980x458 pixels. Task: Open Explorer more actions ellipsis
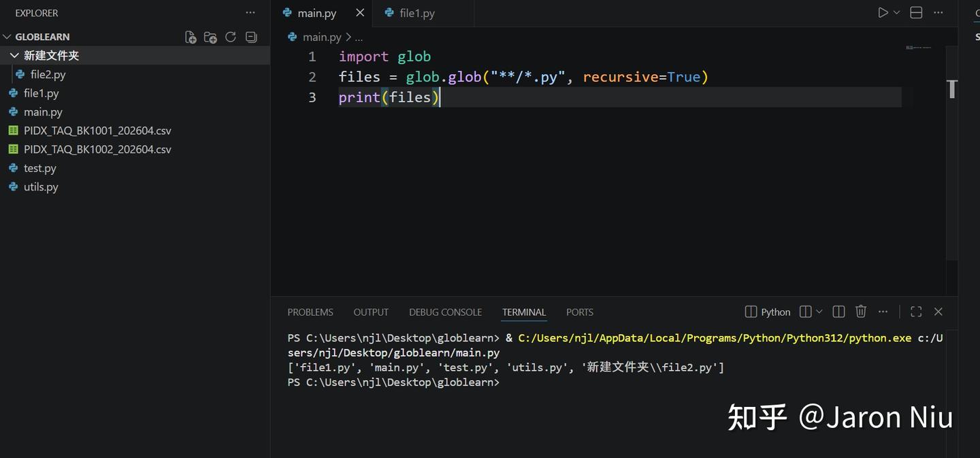(x=250, y=13)
